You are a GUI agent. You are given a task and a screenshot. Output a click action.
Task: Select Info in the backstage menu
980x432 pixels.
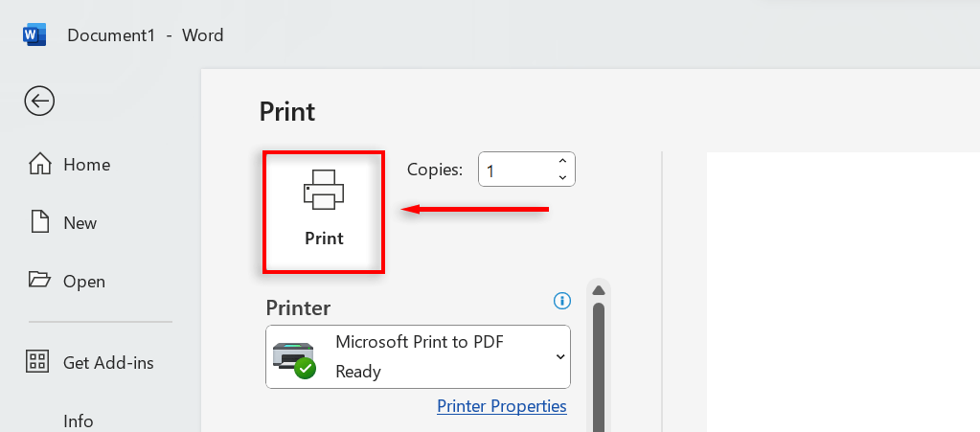coord(79,421)
